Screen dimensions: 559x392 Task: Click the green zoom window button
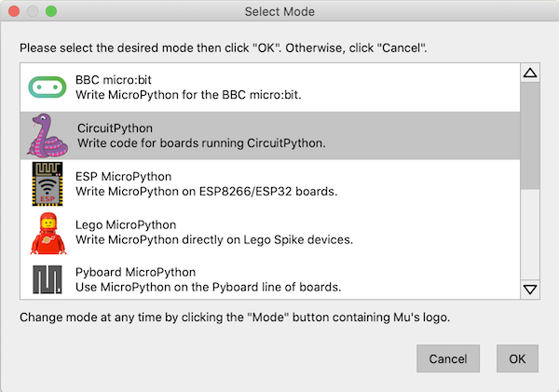51,11
